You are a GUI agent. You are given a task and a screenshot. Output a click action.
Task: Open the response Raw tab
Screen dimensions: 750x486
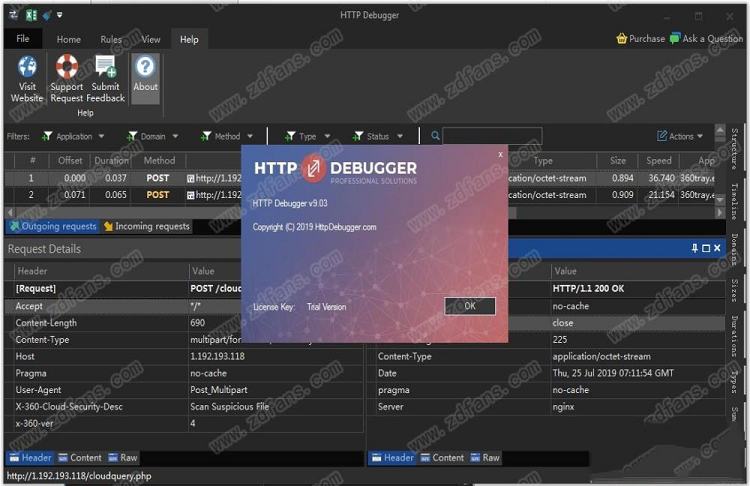[485, 458]
